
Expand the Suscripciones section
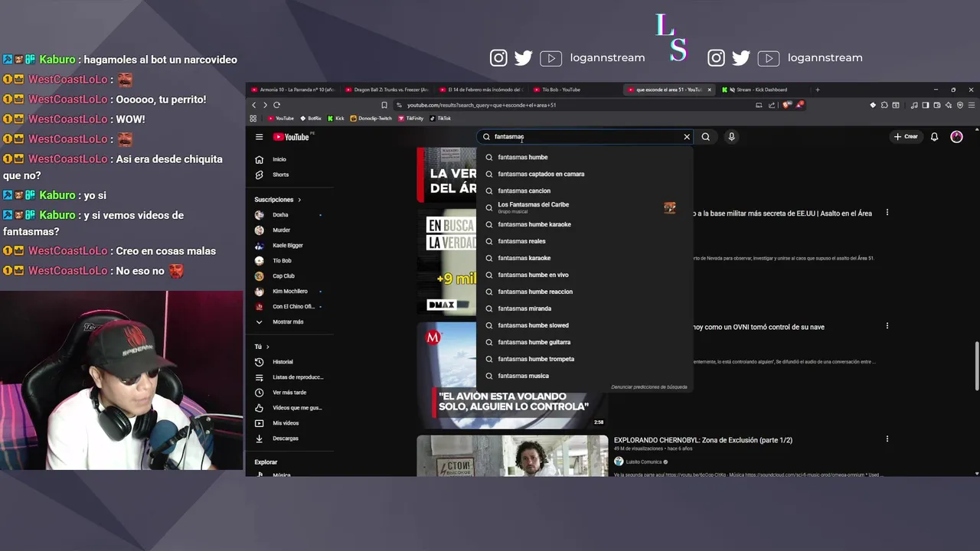277,200
